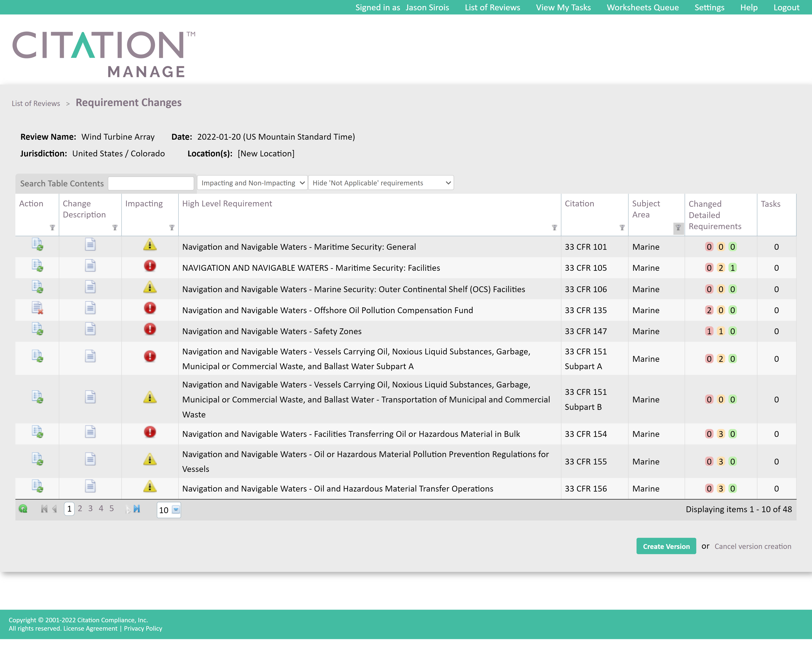Click the Create Version button

tap(666, 546)
